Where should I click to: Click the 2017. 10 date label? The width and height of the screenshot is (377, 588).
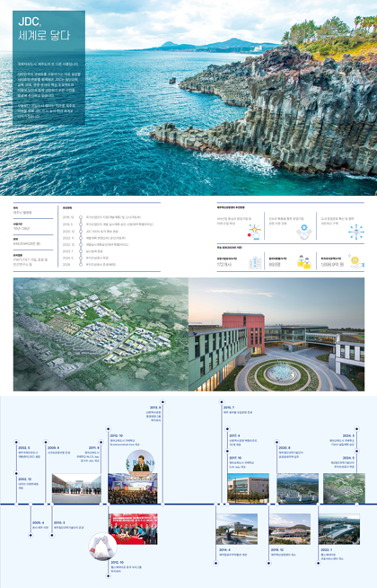[x=235, y=458]
